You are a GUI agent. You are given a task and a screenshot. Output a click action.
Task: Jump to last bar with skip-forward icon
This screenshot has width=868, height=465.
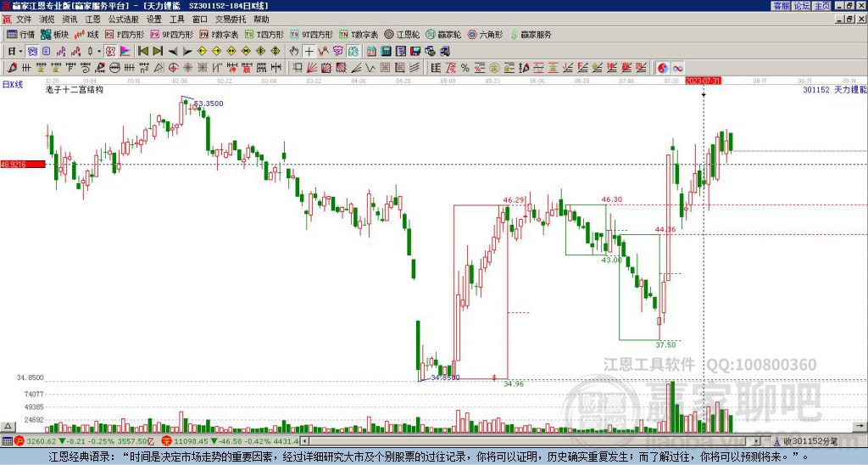click(x=158, y=52)
